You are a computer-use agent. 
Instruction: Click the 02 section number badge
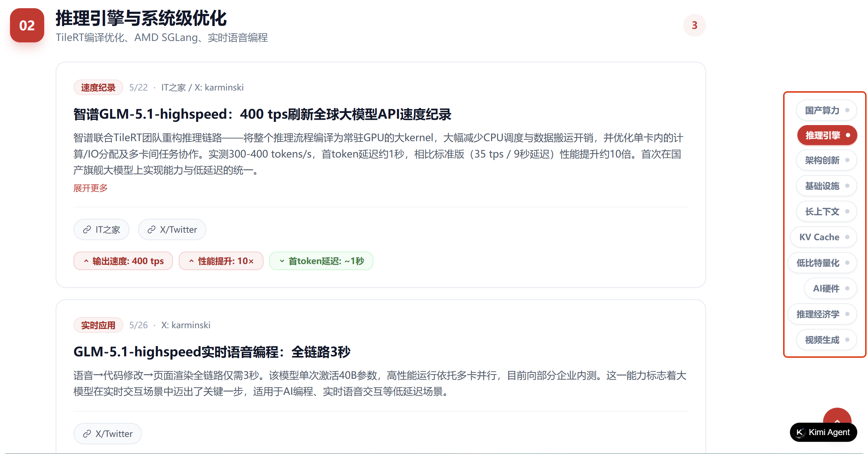pos(27,25)
